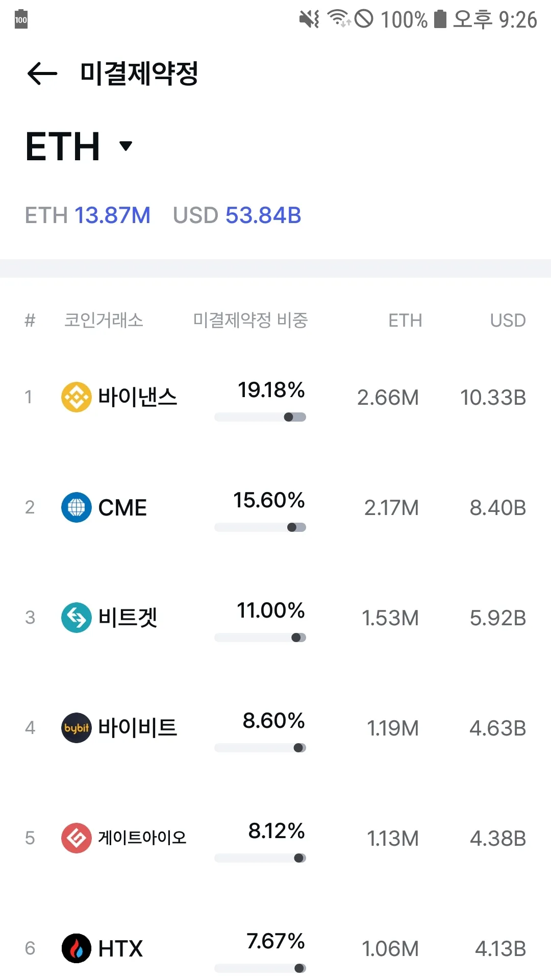Tap the HTX flame logo
Viewport: 551px width, 980px height.
pos(77,948)
